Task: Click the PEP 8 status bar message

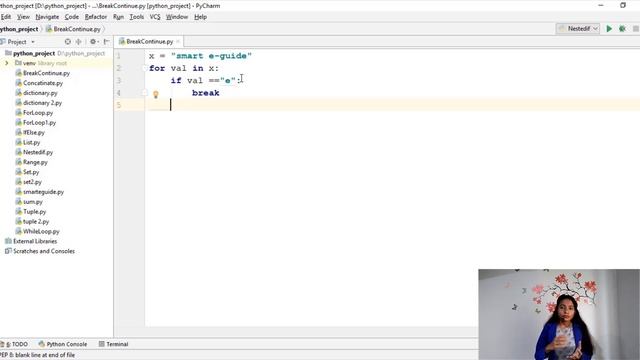Action: pyautogui.click(x=38, y=355)
